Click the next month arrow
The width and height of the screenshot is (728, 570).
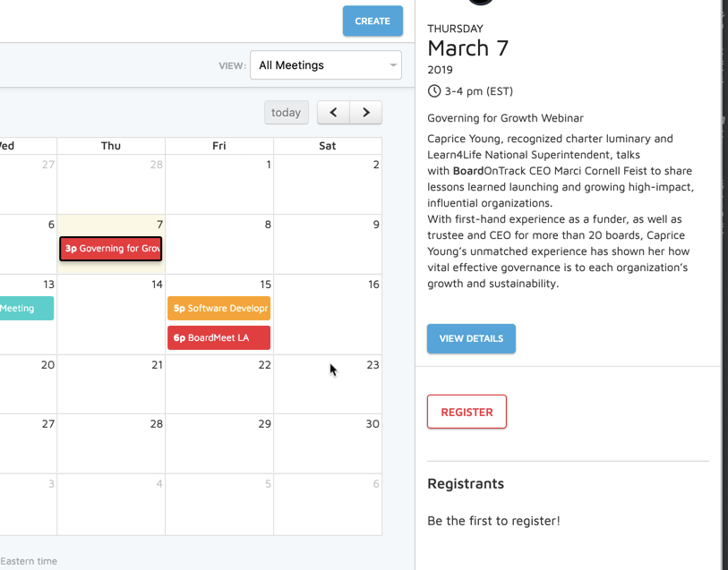(x=366, y=113)
